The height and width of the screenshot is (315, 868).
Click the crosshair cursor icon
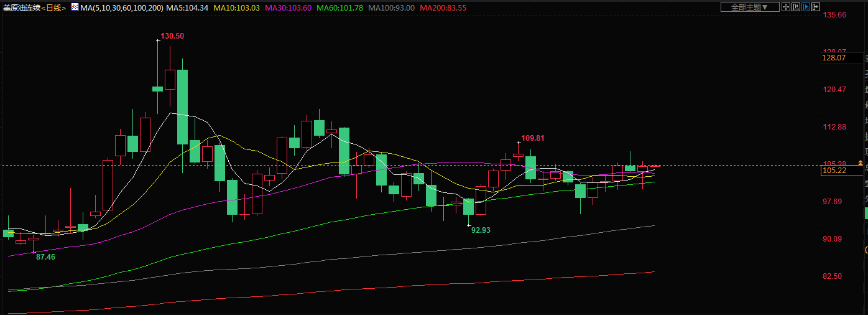(x=786, y=7)
